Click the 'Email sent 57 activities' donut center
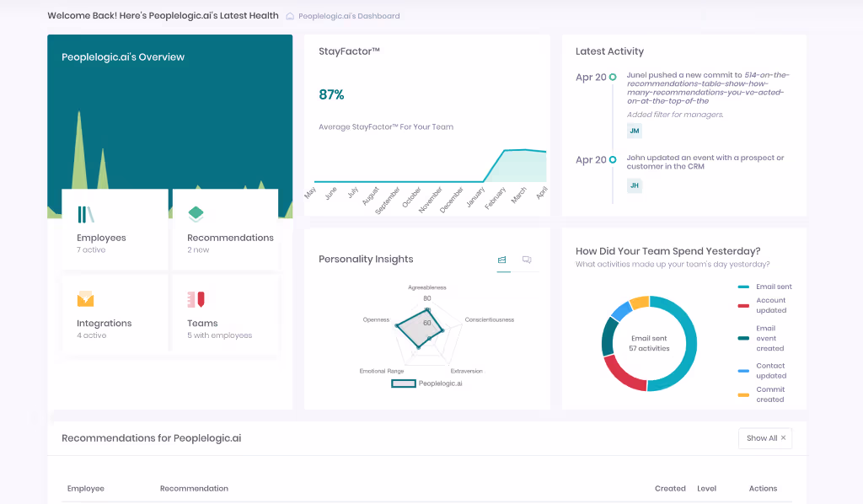The height and width of the screenshot is (504, 863). pos(650,343)
